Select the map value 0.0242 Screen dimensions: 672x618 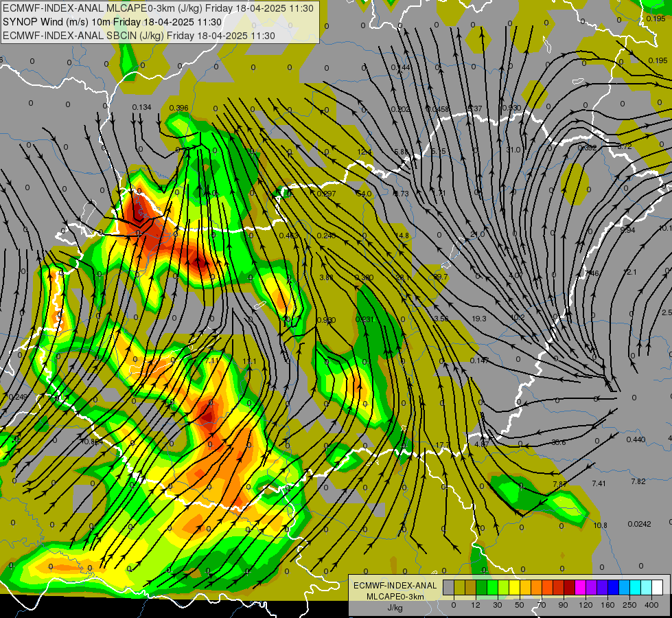click(x=640, y=524)
